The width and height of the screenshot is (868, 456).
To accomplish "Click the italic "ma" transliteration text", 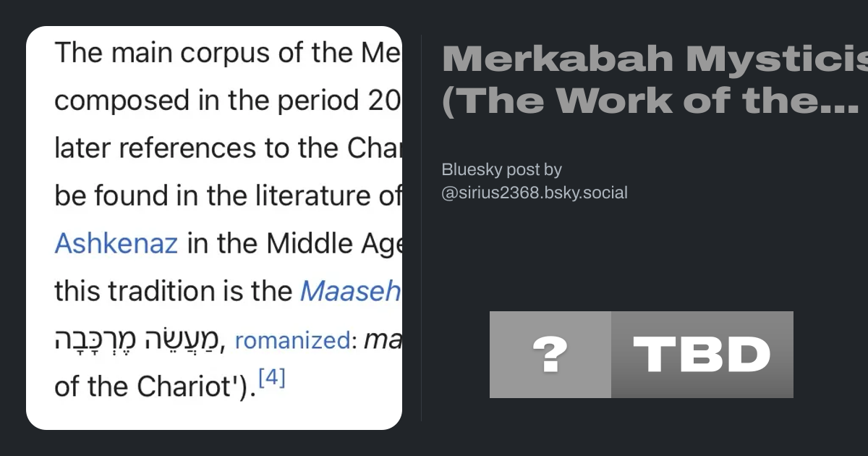I will [x=383, y=339].
